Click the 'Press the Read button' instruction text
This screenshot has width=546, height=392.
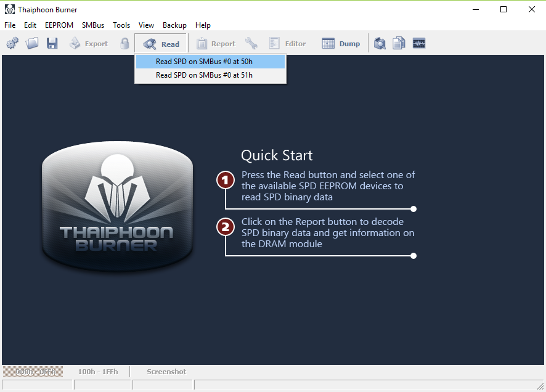click(328, 186)
